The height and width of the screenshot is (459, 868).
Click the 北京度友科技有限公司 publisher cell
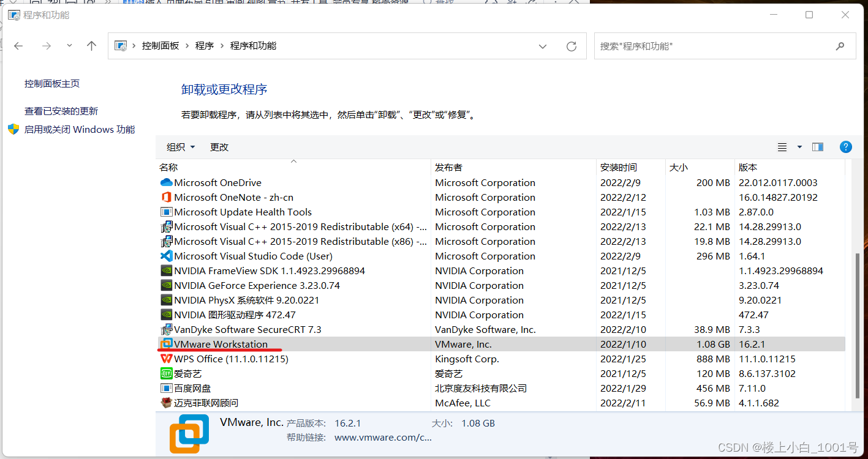point(481,388)
